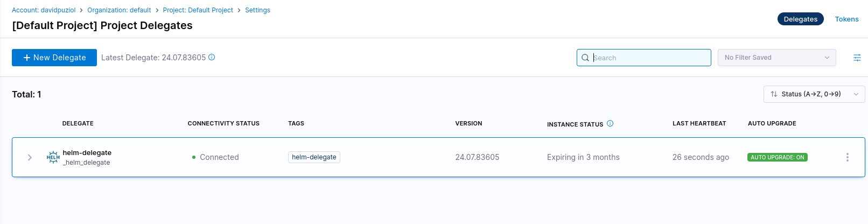Click the Latest Delegate info icon

click(x=212, y=57)
